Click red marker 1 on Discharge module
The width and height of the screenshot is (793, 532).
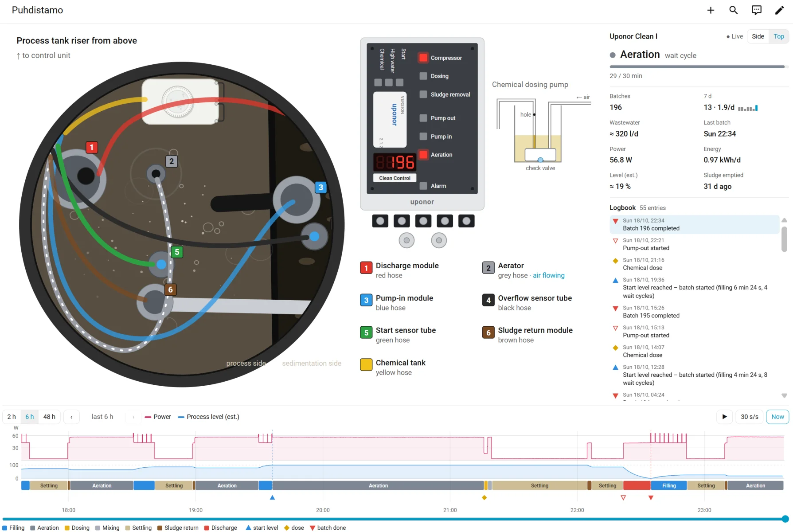(x=92, y=147)
